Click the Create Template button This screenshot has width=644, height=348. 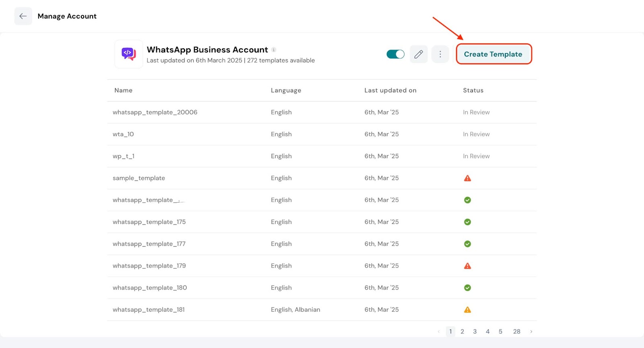pos(493,54)
